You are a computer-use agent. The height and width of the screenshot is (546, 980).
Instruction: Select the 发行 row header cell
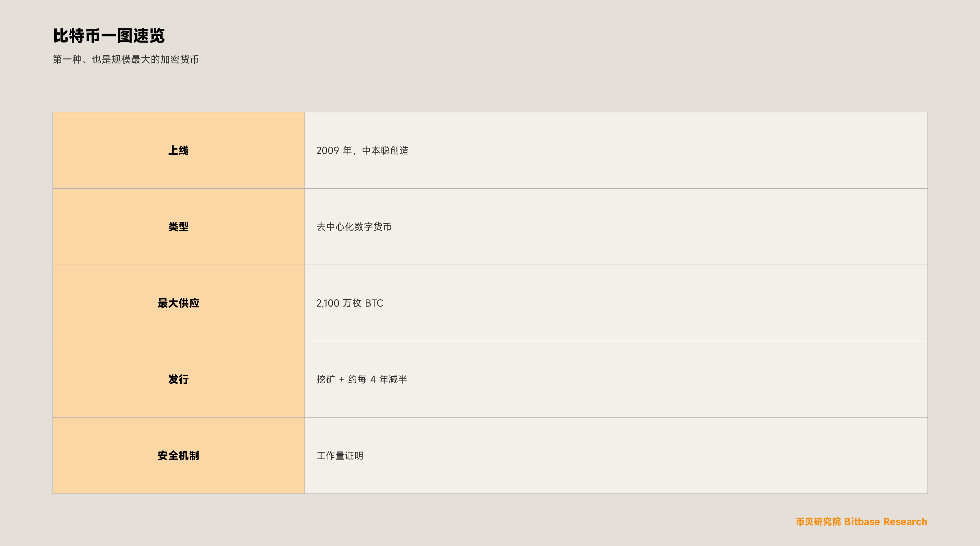click(178, 379)
